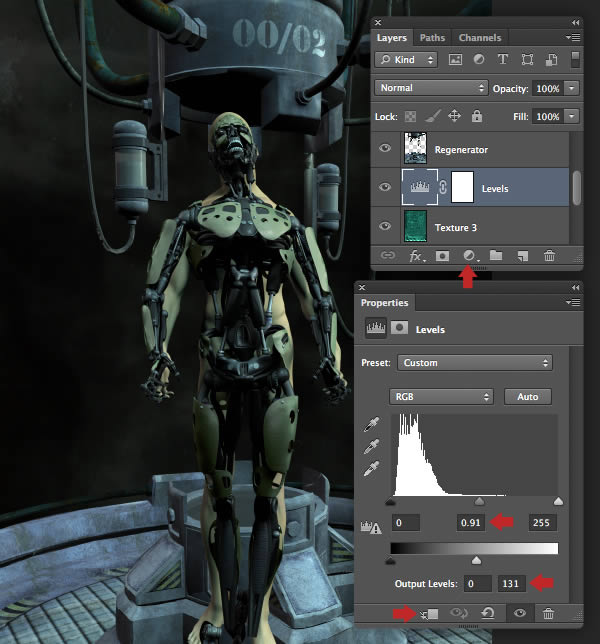Image resolution: width=600 pixels, height=644 pixels.
Task: Clip adjustment to layer below icon
Action: 430,614
